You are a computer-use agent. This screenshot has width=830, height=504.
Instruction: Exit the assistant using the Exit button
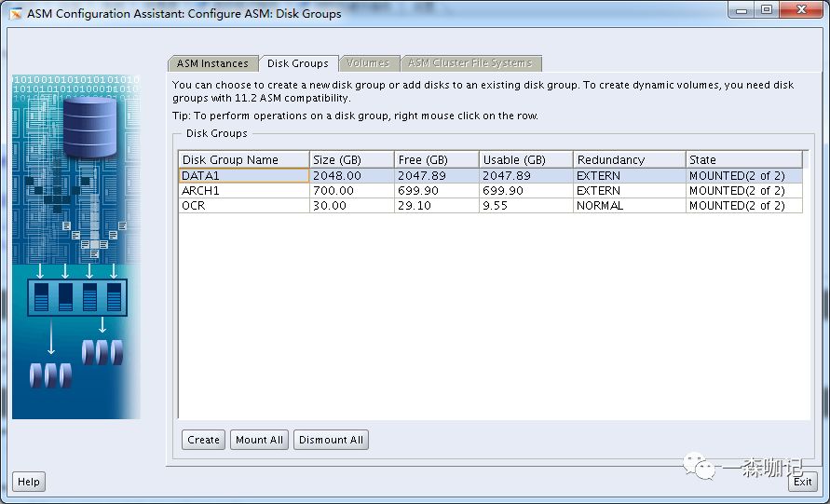point(803,482)
